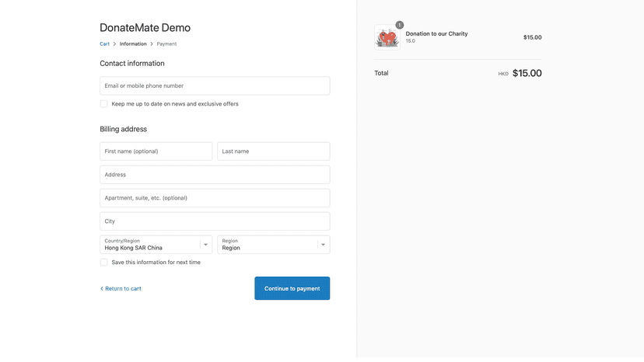Check Save this information for next time

[104, 263]
